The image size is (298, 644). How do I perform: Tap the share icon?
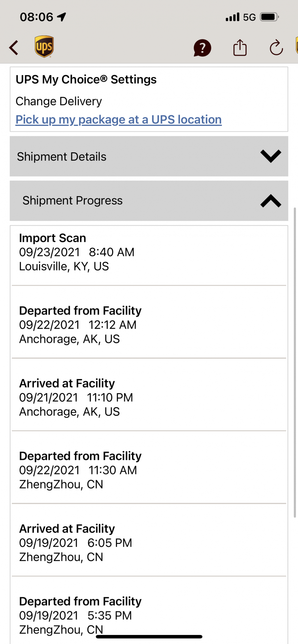(240, 48)
